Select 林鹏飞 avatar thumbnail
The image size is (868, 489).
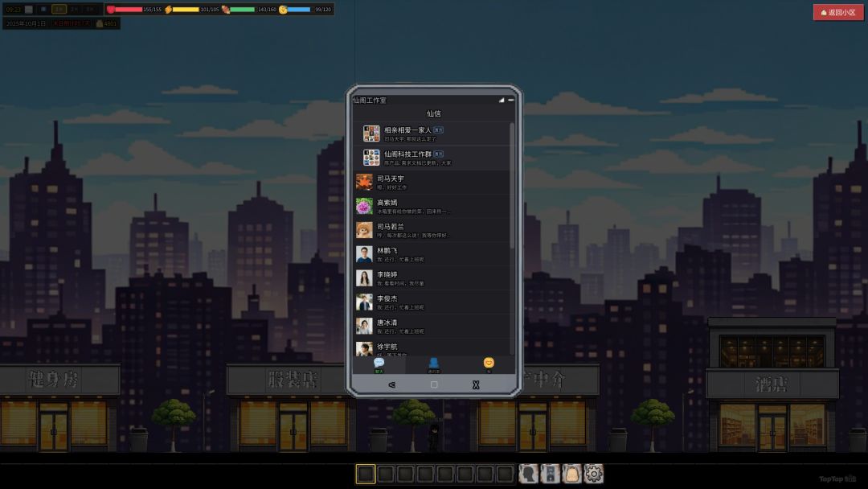point(364,254)
